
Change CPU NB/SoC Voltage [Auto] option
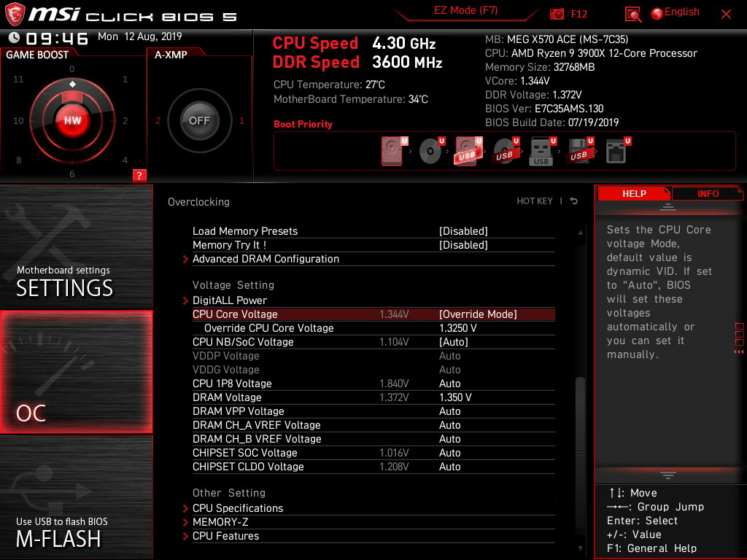(x=454, y=342)
